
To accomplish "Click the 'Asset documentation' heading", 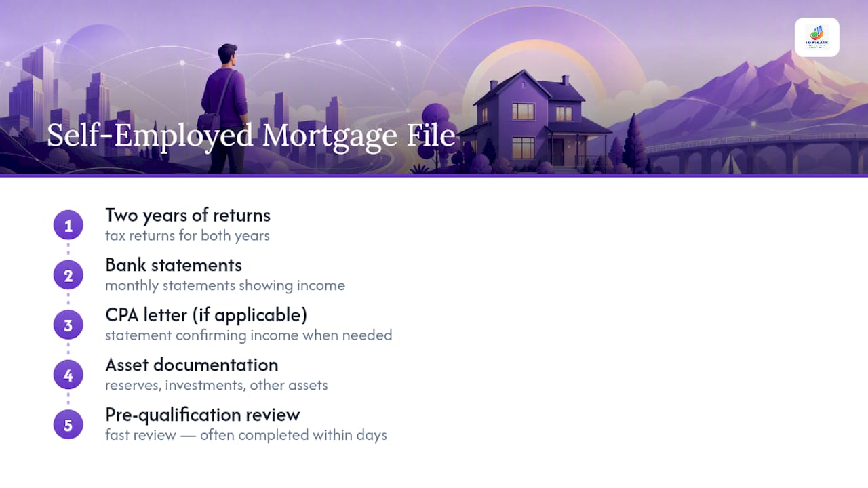I will pos(192,365).
